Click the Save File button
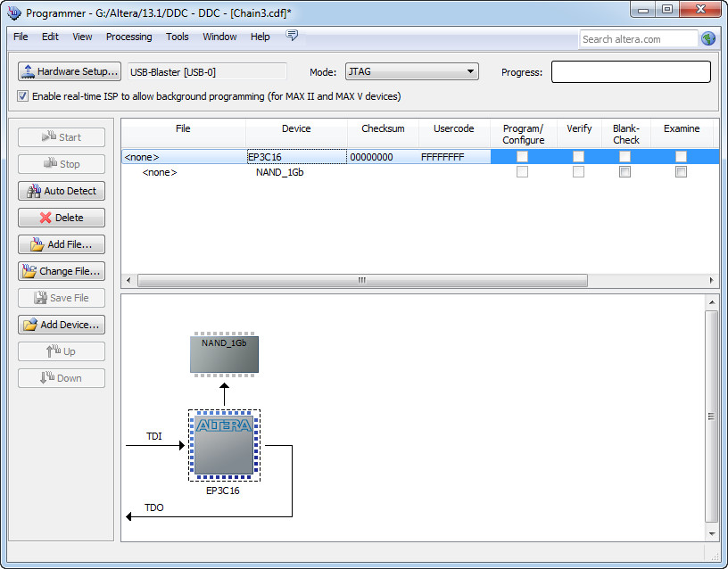Viewport: 728px width, 569px height. (62, 298)
